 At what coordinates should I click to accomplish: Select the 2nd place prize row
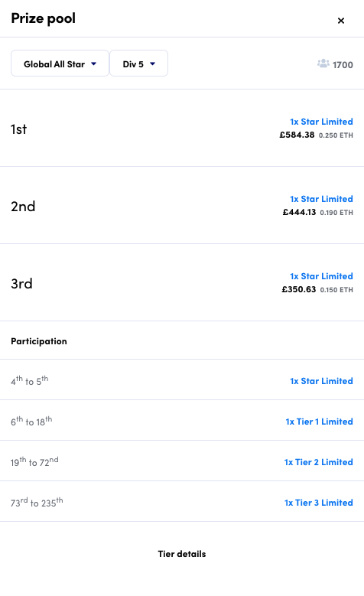coord(182,205)
